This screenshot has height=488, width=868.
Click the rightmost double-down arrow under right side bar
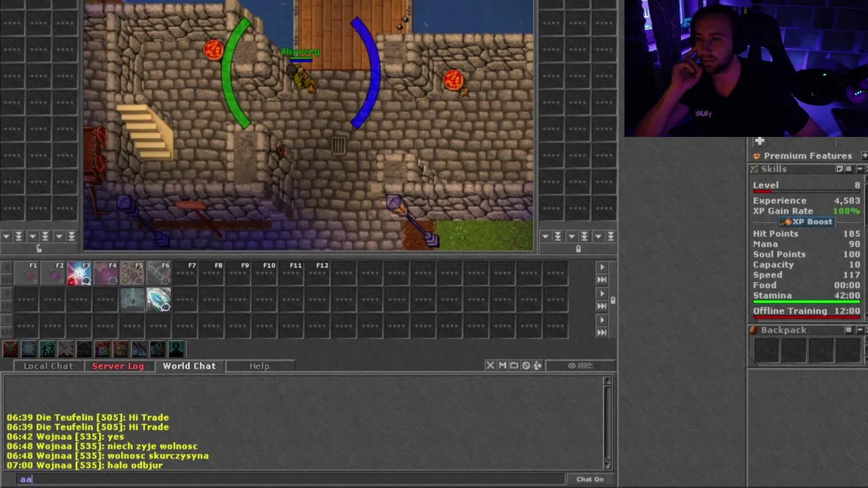(x=610, y=236)
